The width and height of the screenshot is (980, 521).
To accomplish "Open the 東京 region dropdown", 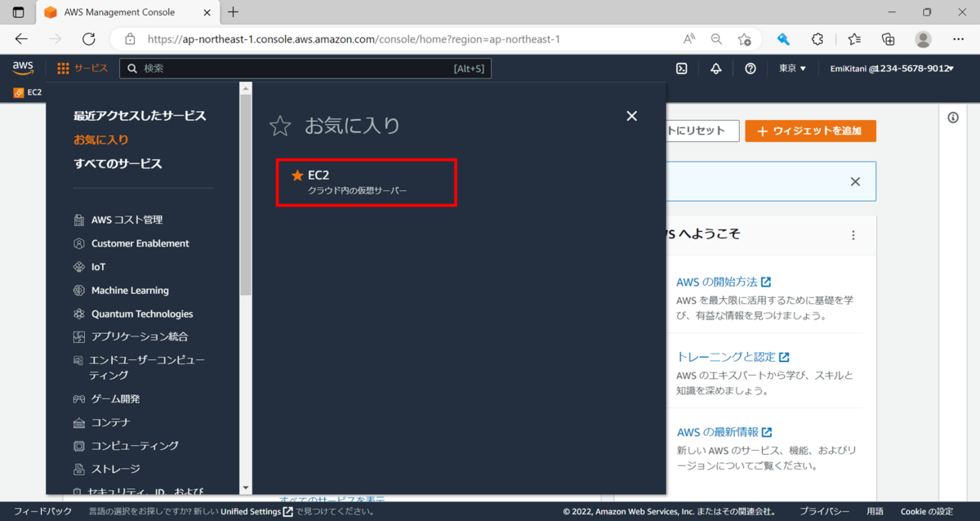I will pos(792,69).
